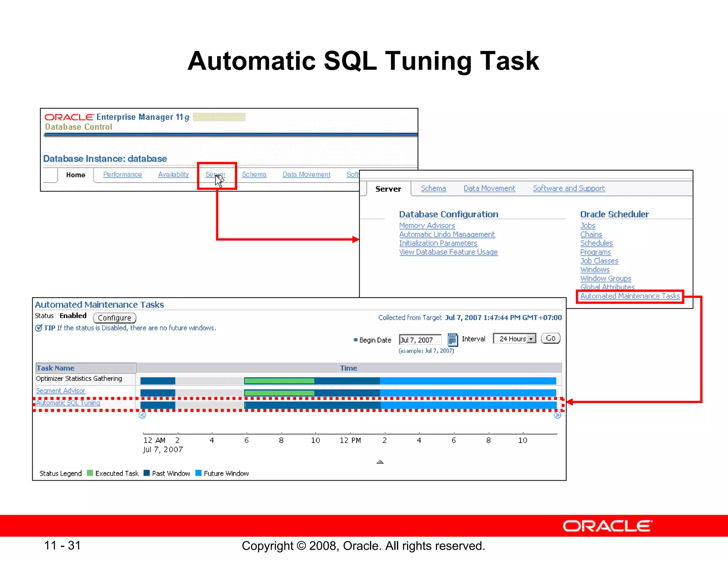The image size is (728, 562).
Task: Click Optimizer Statistics Gathering task name
Action: (x=79, y=379)
